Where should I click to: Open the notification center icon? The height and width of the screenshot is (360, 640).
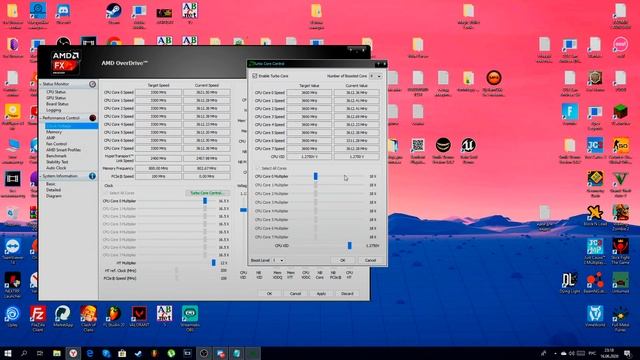[x=627, y=353]
